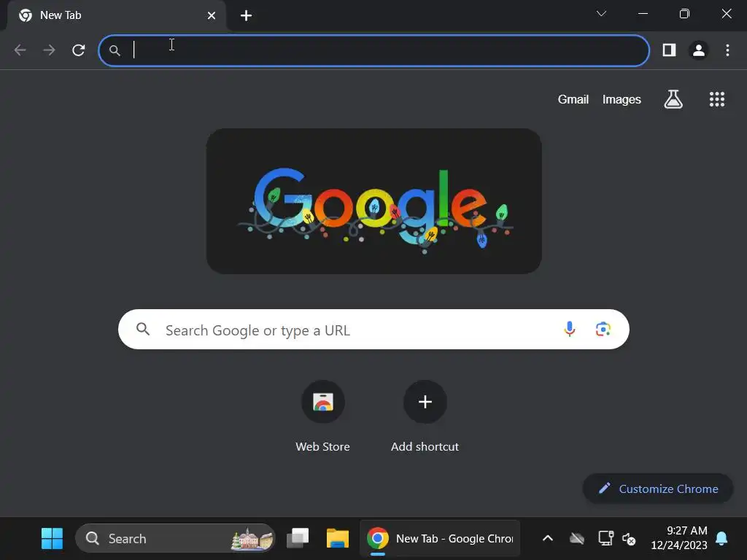This screenshot has width=747, height=560.
Task: Click the magnifier icon in address bar
Action: 115,50
